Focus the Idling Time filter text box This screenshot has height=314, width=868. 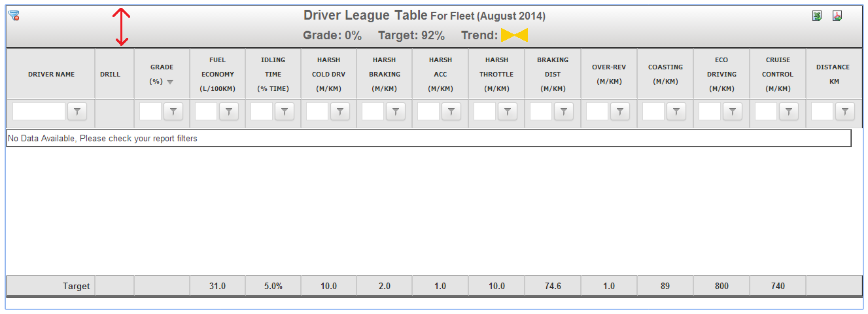point(262,112)
